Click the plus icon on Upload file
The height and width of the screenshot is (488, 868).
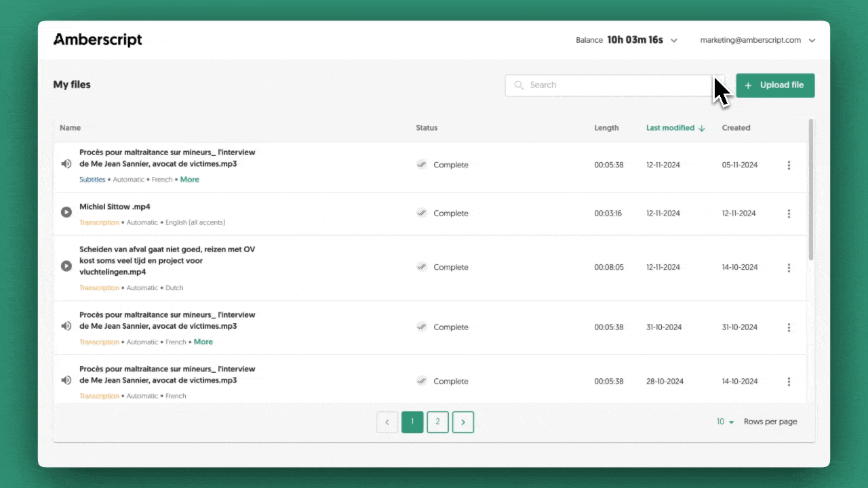pyautogui.click(x=748, y=85)
